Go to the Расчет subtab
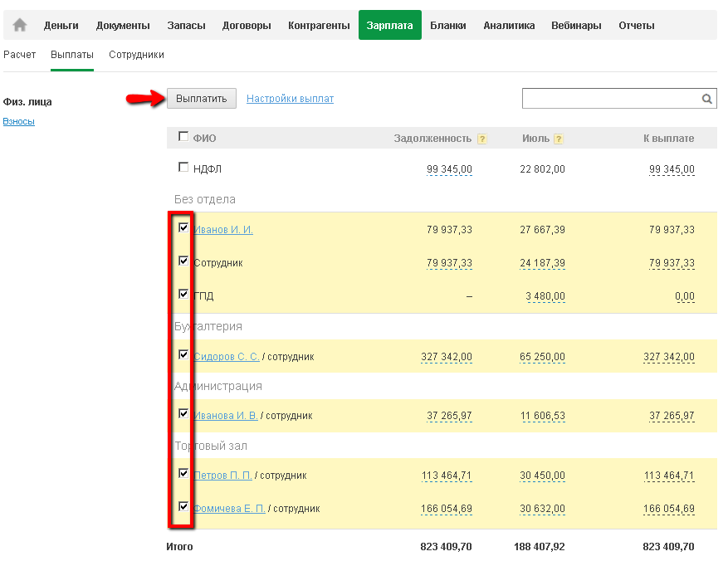Image resolution: width=728 pixels, height=566 pixels. pyautogui.click(x=20, y=55)
